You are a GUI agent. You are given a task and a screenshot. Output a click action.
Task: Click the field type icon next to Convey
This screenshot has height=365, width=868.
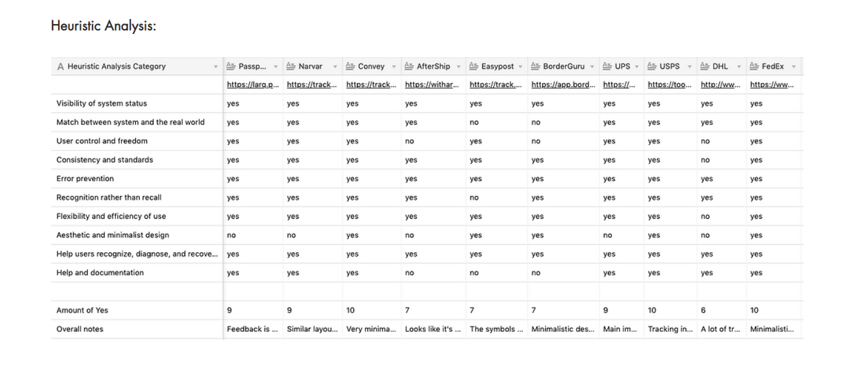point(351,67)
